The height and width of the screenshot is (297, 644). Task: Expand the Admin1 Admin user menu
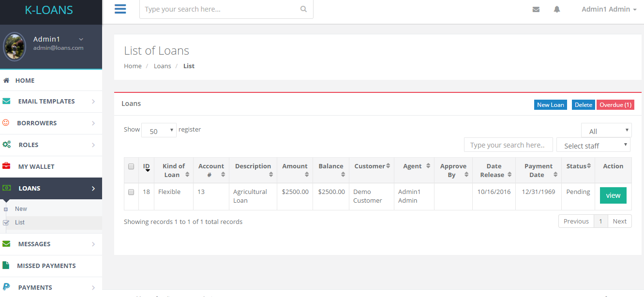[609, 9]
